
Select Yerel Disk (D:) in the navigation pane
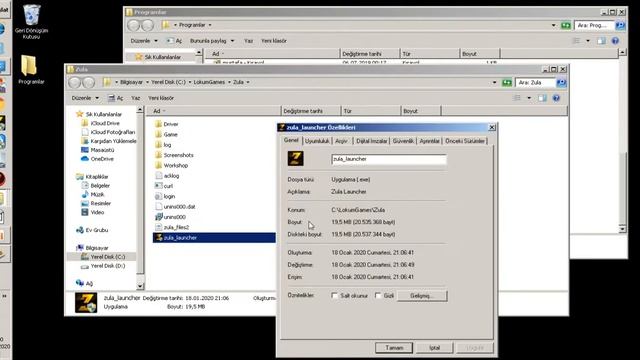103,266
